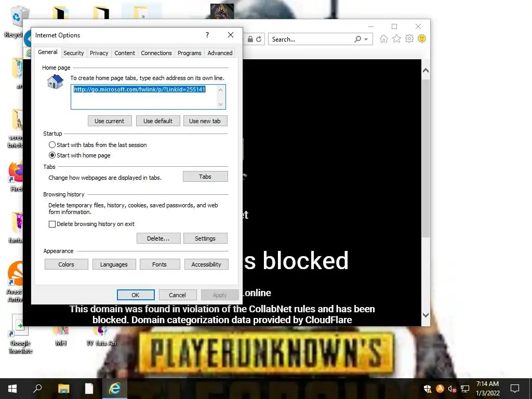Image resolution: width=532 pixels, height=399 pixels.
Task: Click the lock security icon in address bar
Action: pos(250,39)
